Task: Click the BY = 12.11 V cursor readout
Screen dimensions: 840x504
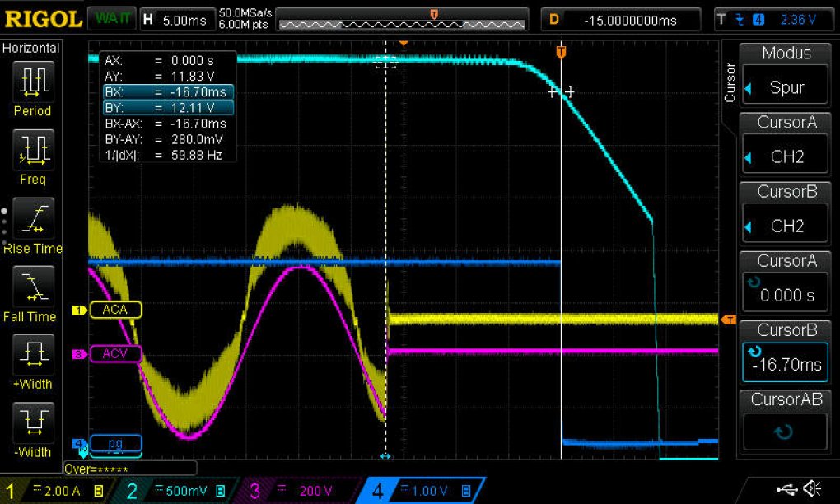Action: pyautogui.click(x=168, y=108)
